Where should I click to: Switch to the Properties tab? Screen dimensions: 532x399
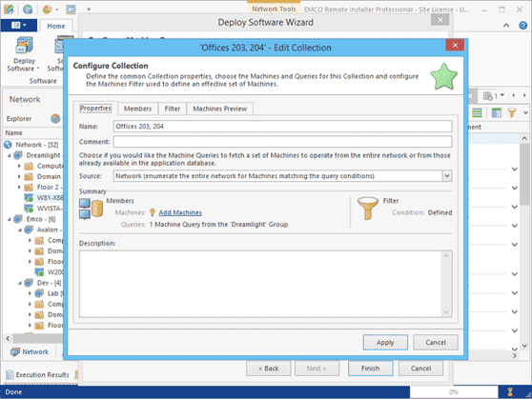click(x=95, y=109)
